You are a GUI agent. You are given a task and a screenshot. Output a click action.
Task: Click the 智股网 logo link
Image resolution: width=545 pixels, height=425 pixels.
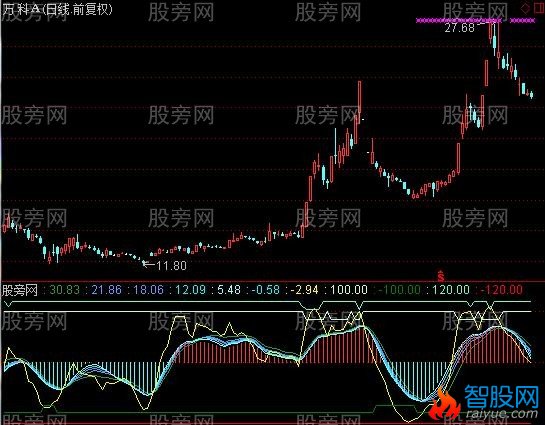point(502,397)
